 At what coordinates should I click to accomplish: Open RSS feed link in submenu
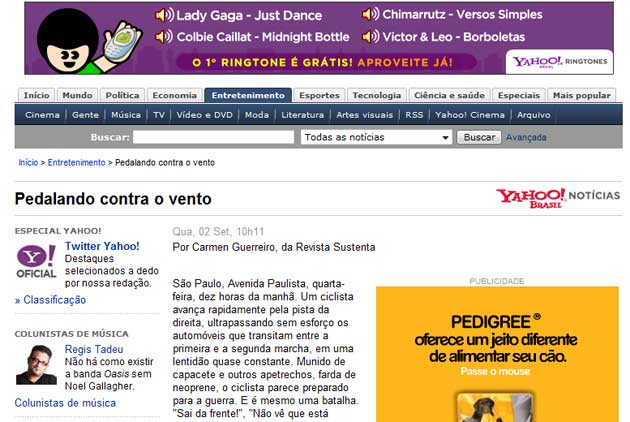coord(414,115)
